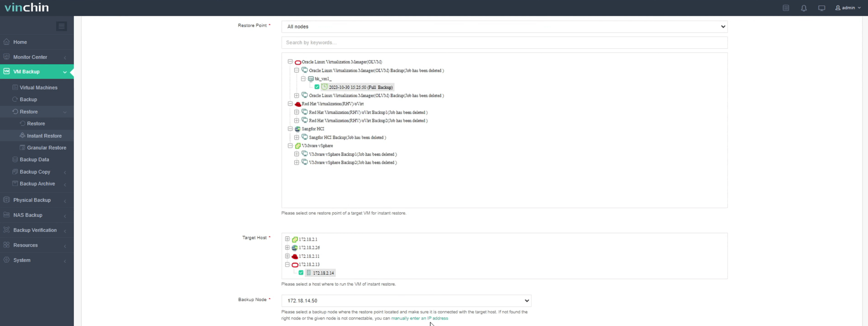Expand NAS Backup section

37,215
